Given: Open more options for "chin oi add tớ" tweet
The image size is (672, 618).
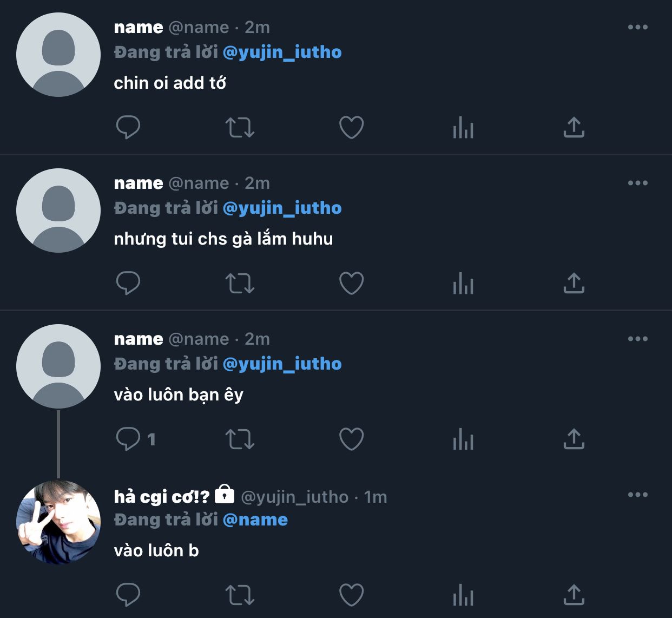Looking at the screenshot, I should click(x=638, y=27).
